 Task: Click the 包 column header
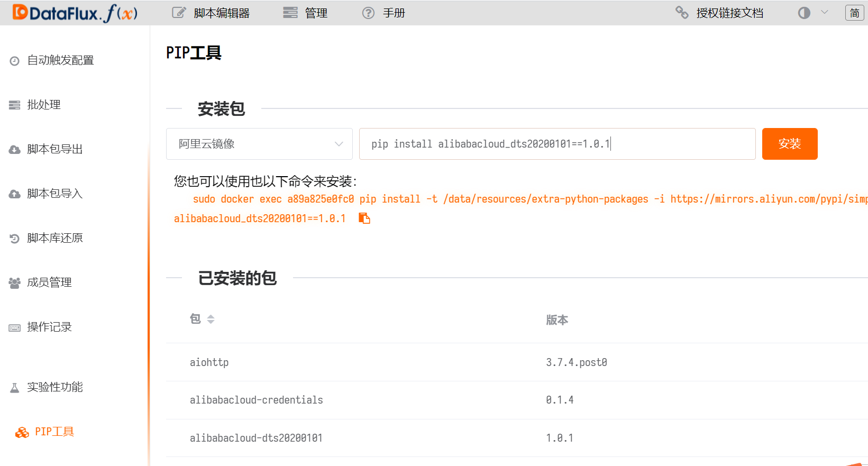pyautogui.click(x=195, y=319)
